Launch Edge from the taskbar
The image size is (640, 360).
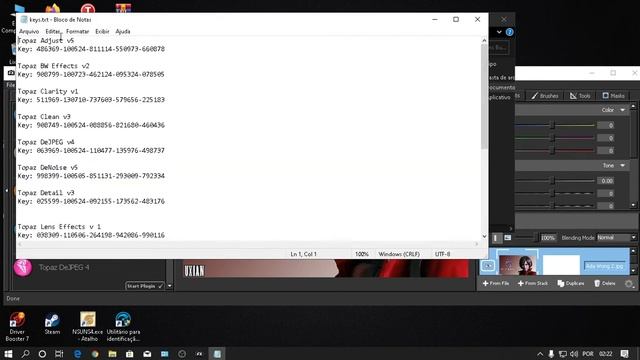click(77, 353)
